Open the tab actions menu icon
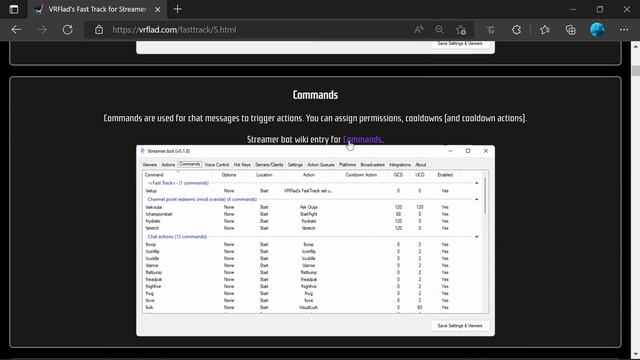 pos(13,9)
